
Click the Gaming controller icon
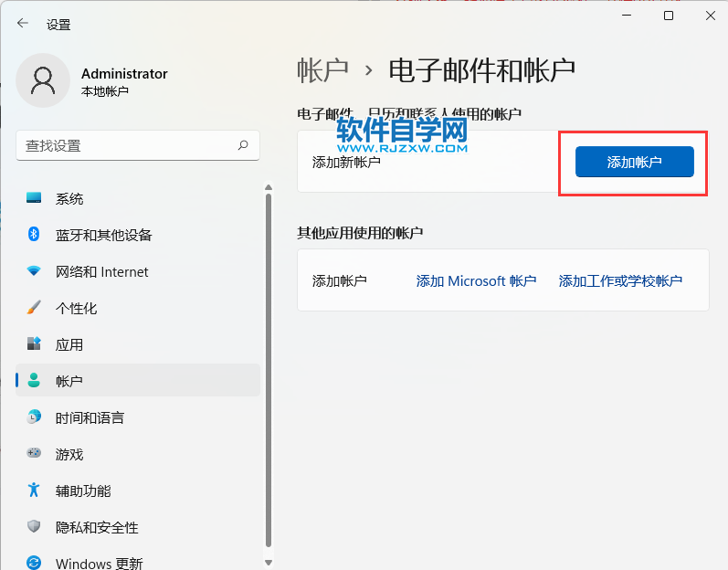[x=34, y=454]
